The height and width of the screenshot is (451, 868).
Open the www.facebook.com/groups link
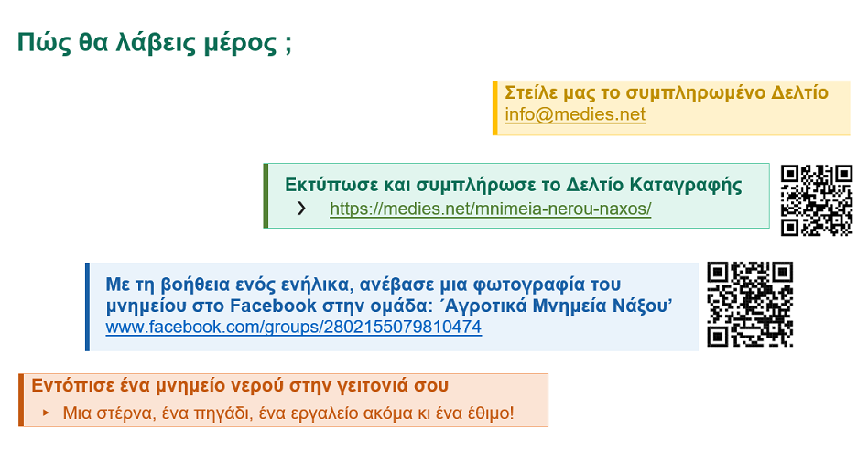[x=293, y=327]
